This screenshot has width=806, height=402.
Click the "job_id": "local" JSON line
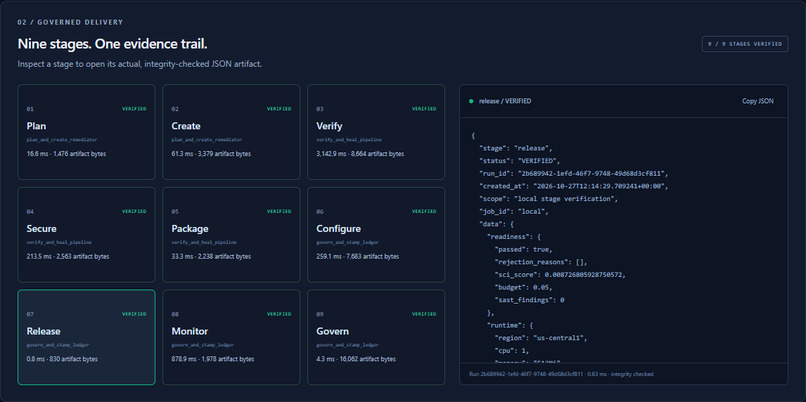[516, 211]
